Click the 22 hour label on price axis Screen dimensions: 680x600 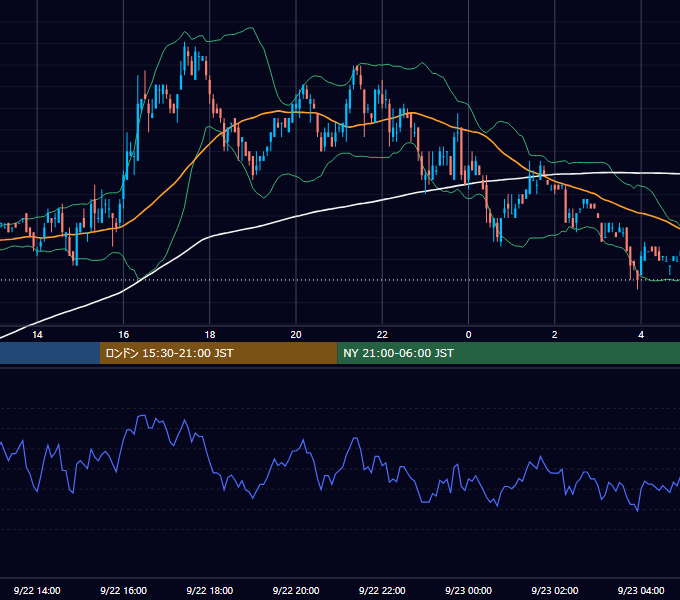[382, 335]
